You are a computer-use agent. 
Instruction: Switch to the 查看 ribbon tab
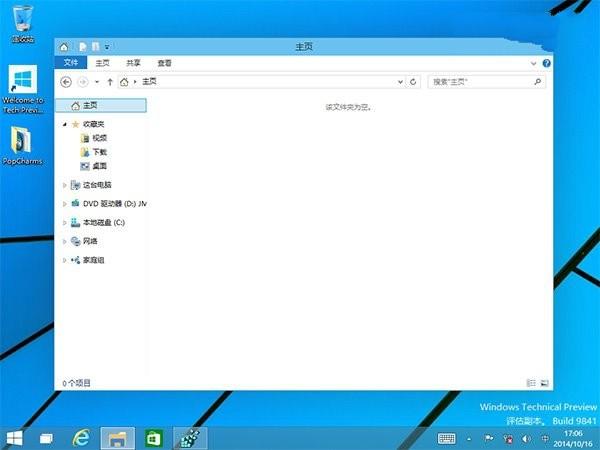point(164,62)
